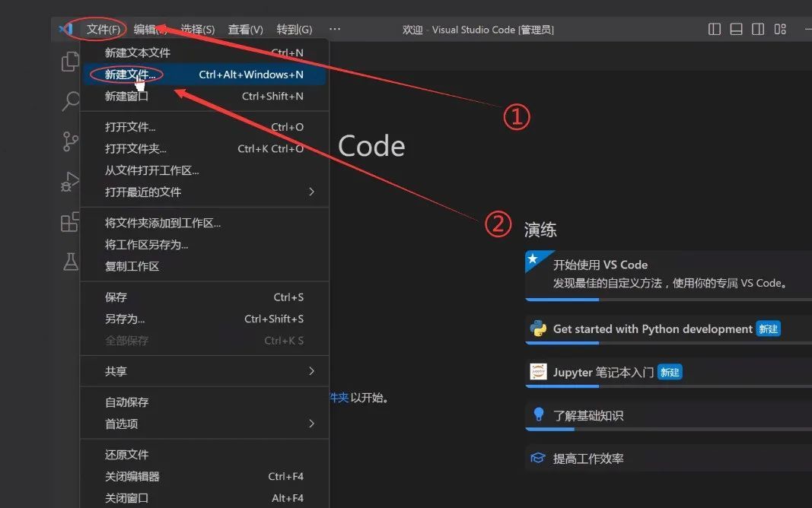Select 复制工作区 menu entry
This screenshot has height=508, width=812.
click(205, 266)
